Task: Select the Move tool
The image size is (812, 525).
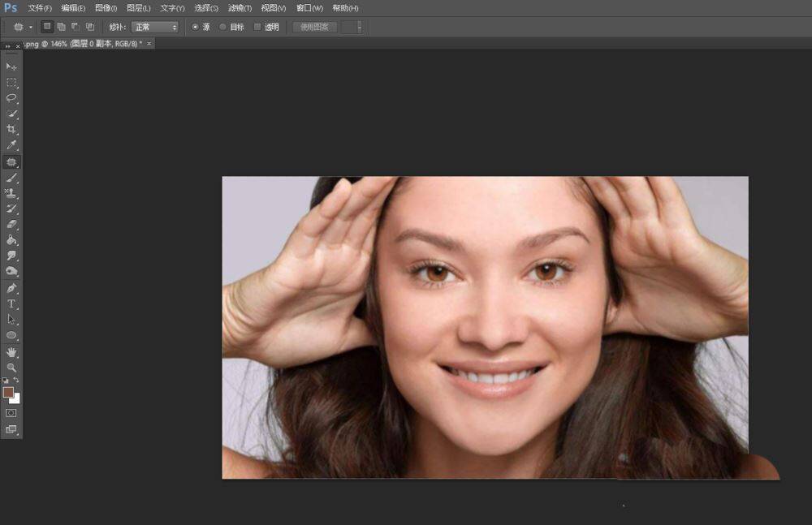Action: coord(11,66)
